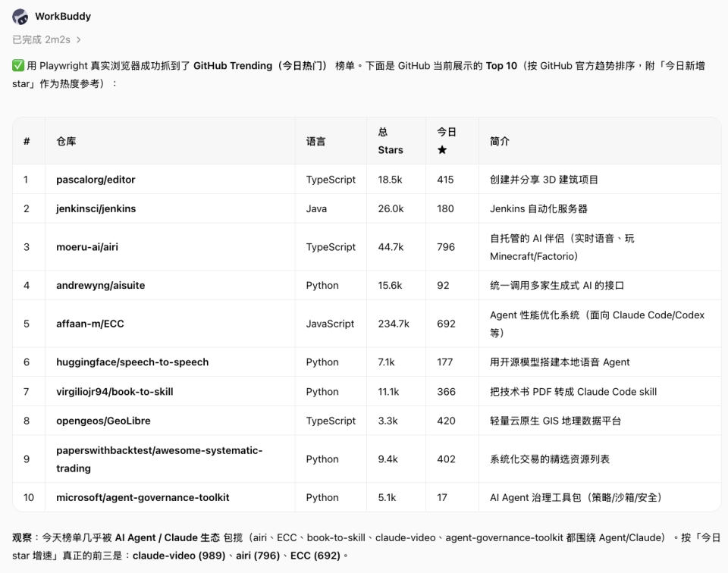Click the green checkmark emoji
728x573 pixels.
point(18,65)
